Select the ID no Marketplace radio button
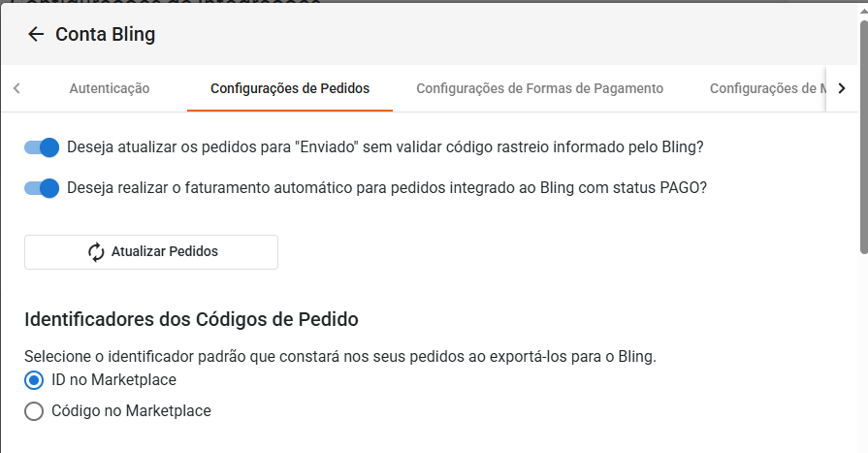The width and height of the screenshot is (868, 453). click(34, 380)
